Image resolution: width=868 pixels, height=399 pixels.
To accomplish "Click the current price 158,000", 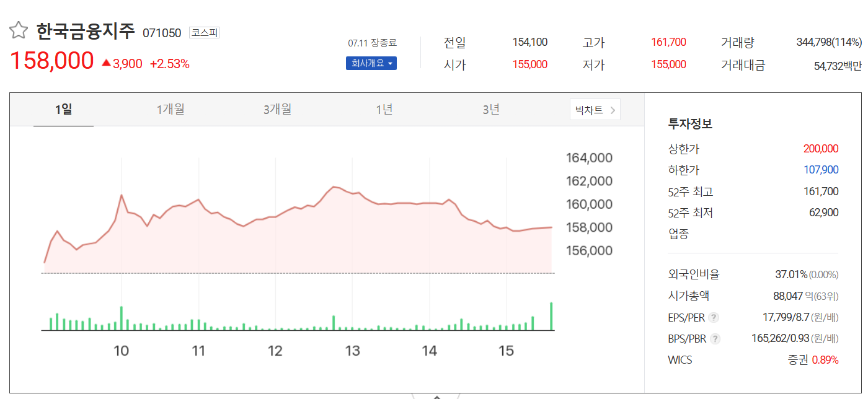I will point(51,61).
